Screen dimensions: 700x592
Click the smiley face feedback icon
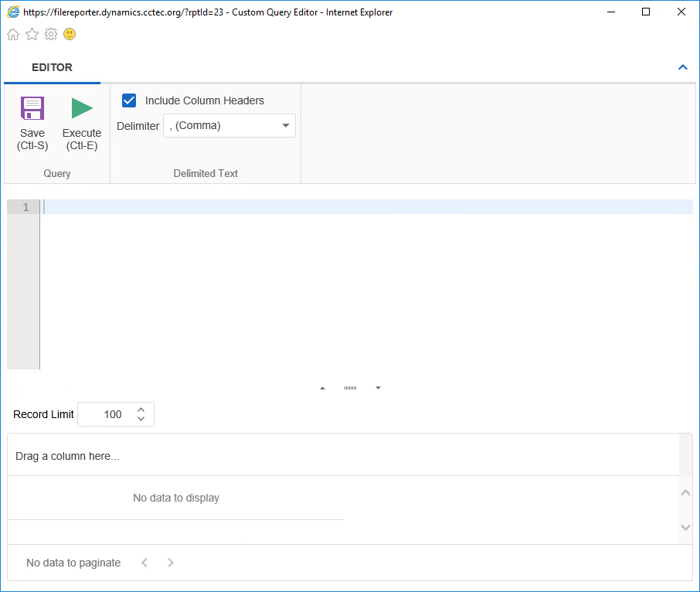[x=70, y=34]
